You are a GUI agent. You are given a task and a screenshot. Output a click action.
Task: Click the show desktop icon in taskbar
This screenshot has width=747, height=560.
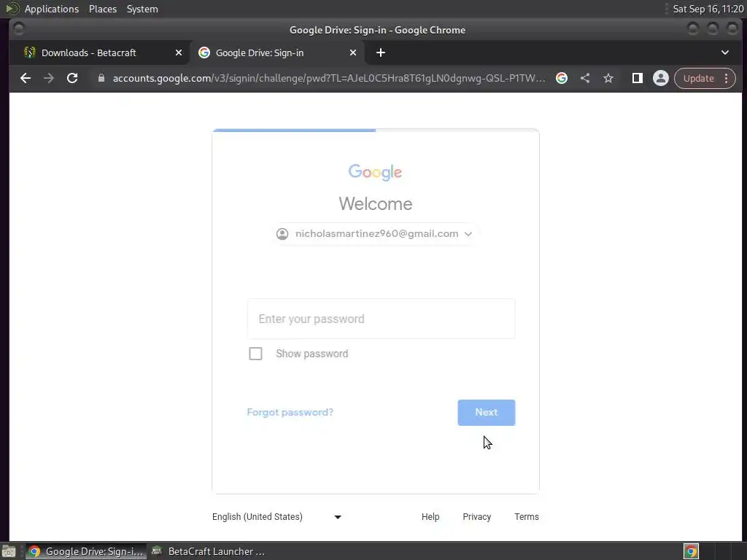pyautogui.click(x=9, y=551)
